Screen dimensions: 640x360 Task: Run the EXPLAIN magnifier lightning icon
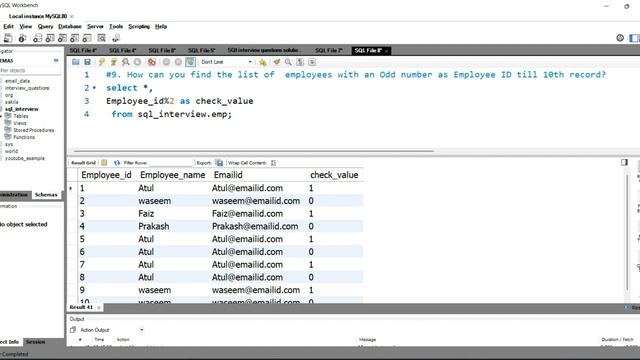click(x=126, y=62)
